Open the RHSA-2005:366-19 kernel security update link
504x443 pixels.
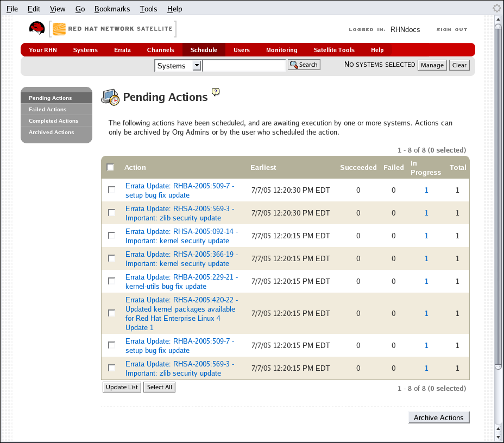click(x=181, y=259)
